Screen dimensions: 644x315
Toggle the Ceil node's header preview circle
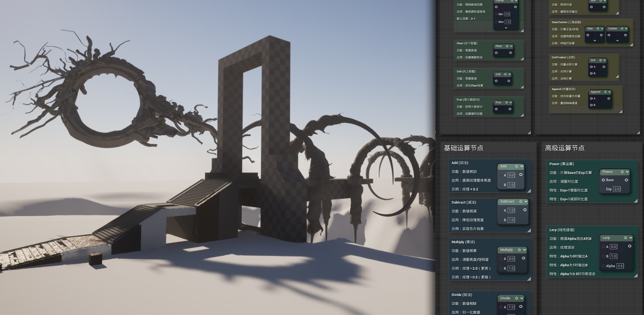click(505, 74)
